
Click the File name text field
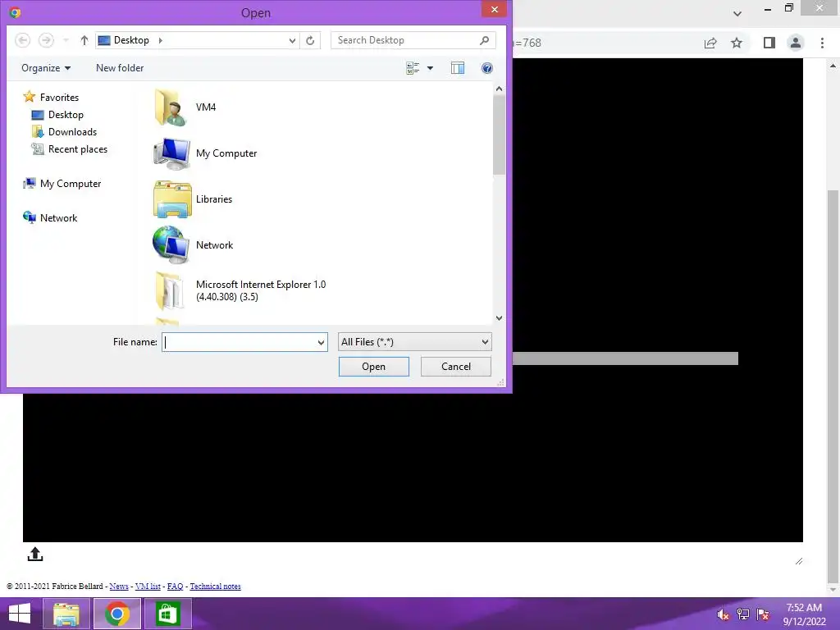[x=239, y=342]
